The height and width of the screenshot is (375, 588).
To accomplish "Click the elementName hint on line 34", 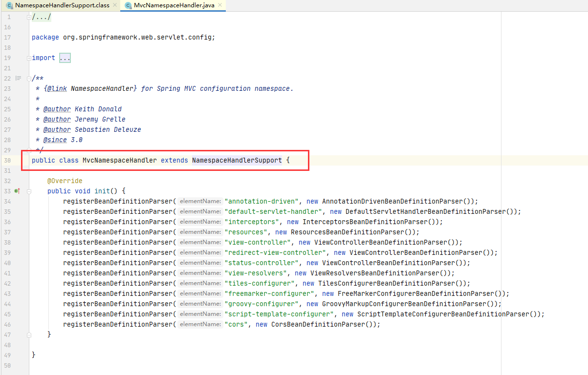I will click(200, 201).
